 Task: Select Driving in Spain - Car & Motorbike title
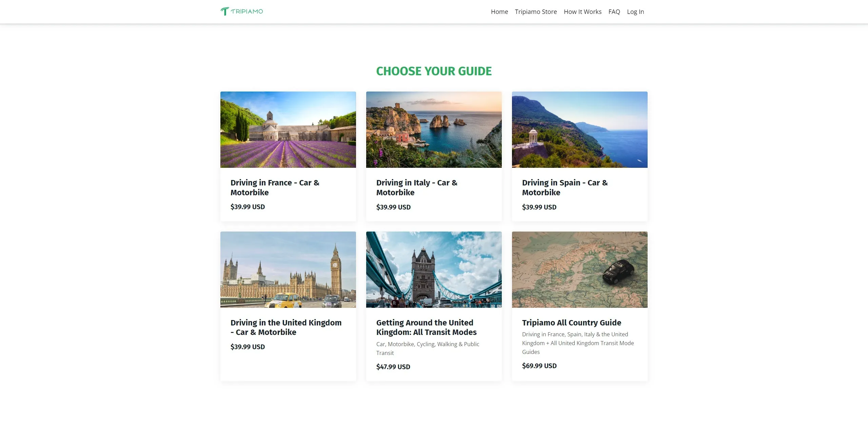point(565,187)
